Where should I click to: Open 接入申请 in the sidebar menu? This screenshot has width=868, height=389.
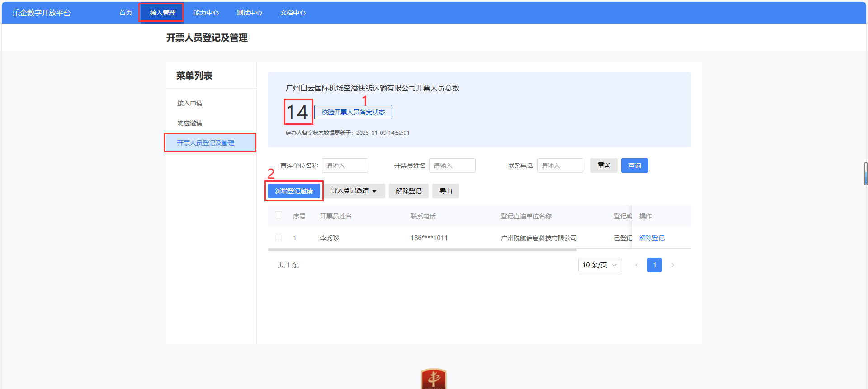click(190, 103)
